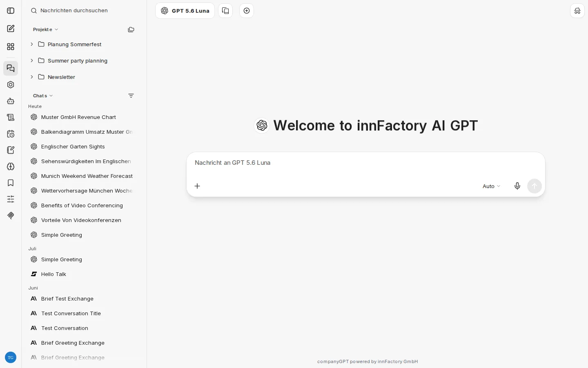Open the Benefits of Video Conferencing chat
This screenshot has width=588, height=368.
click(x=82, y=205)
